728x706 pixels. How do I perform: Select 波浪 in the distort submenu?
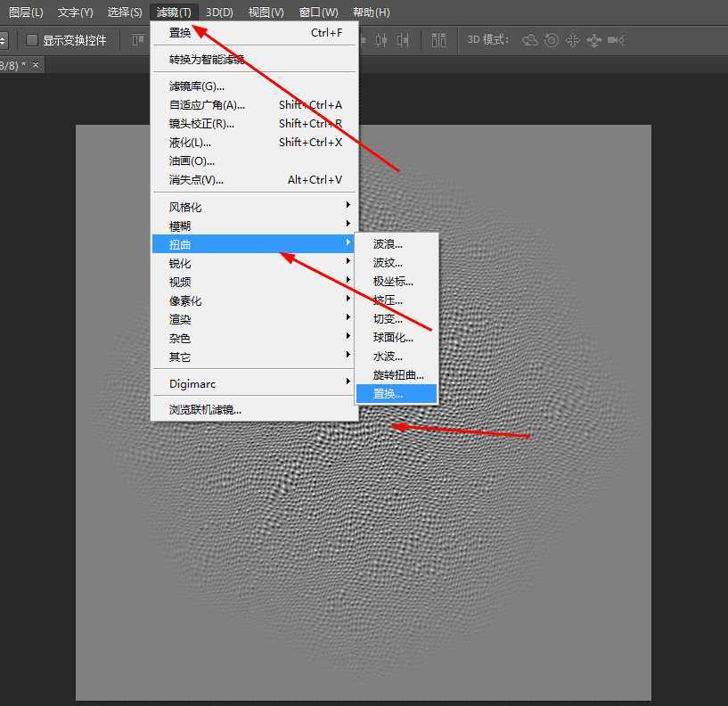tap(385, 243)
